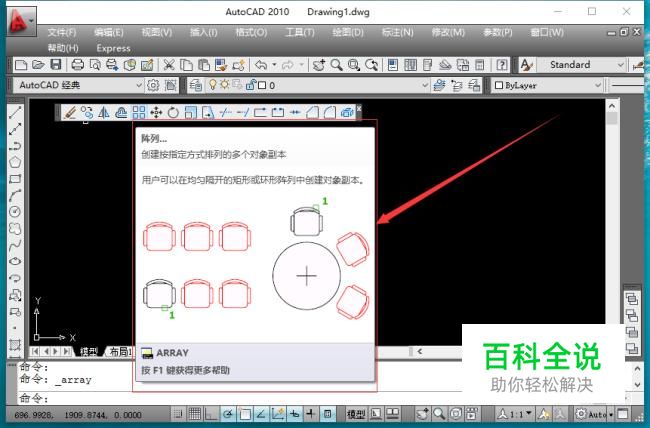This screenshot has height=428, width=650.
Task: Select the Rectangle draw tool
Action: coord(15,179)
